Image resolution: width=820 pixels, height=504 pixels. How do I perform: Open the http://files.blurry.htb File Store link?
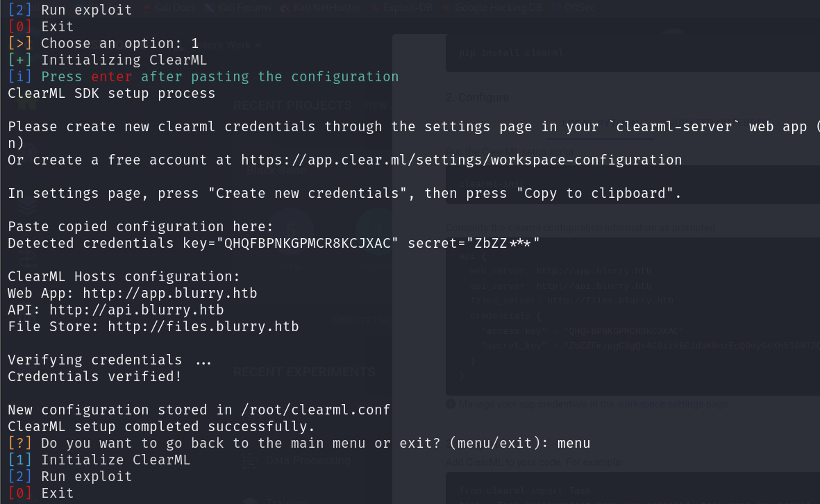203,327
